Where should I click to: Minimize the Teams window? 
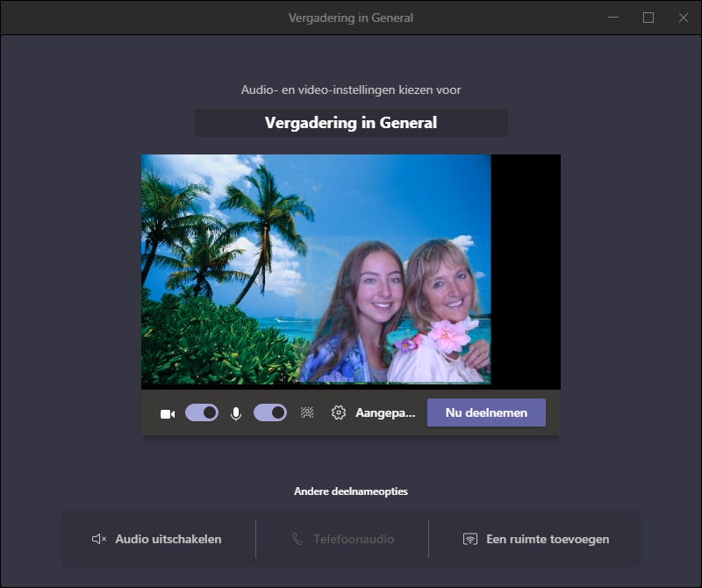pos(613,17)
